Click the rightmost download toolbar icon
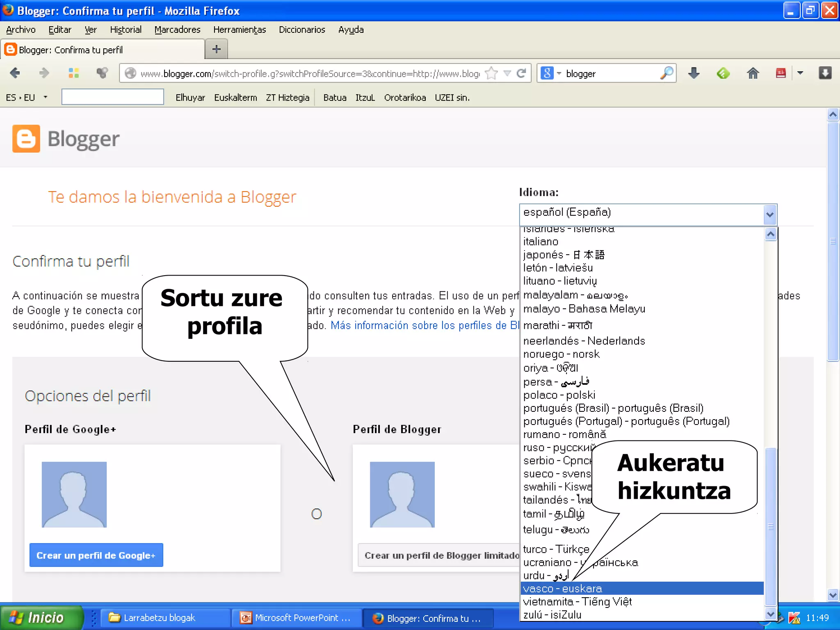Screen dimensions: 840x630 (825, 73)
